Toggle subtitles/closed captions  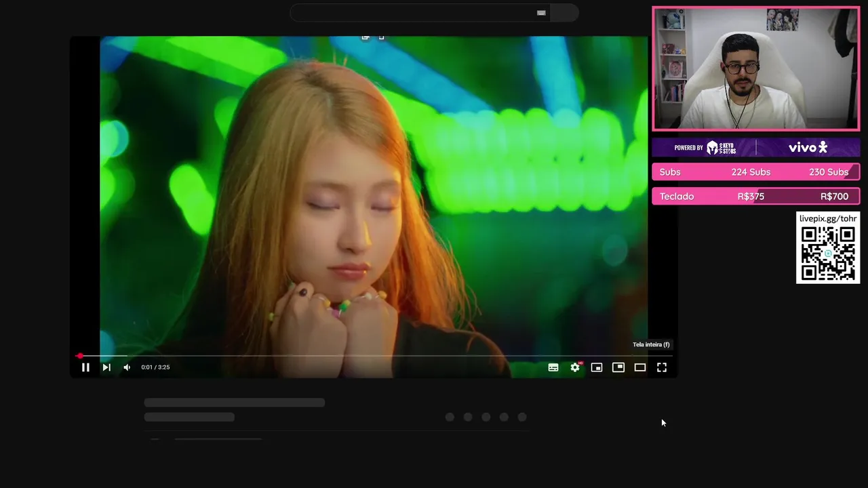click(x=553, y=367)
